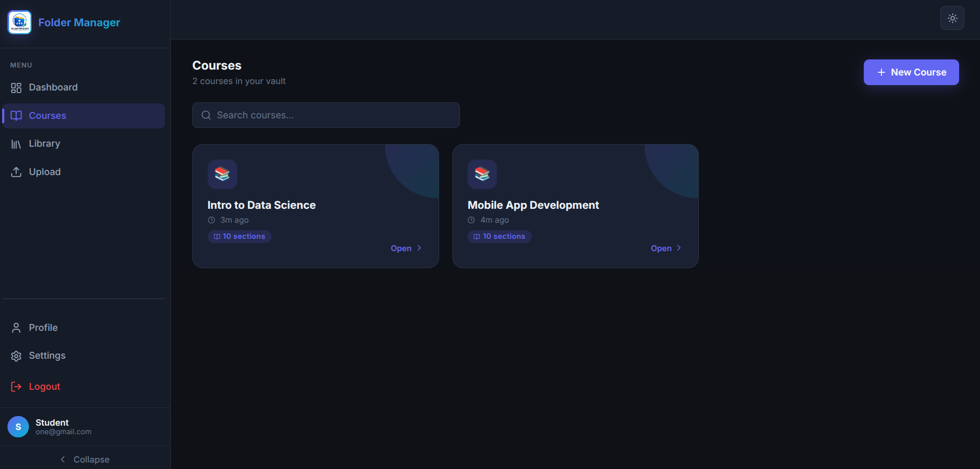Open the Intro to Data Science course link

406,248
